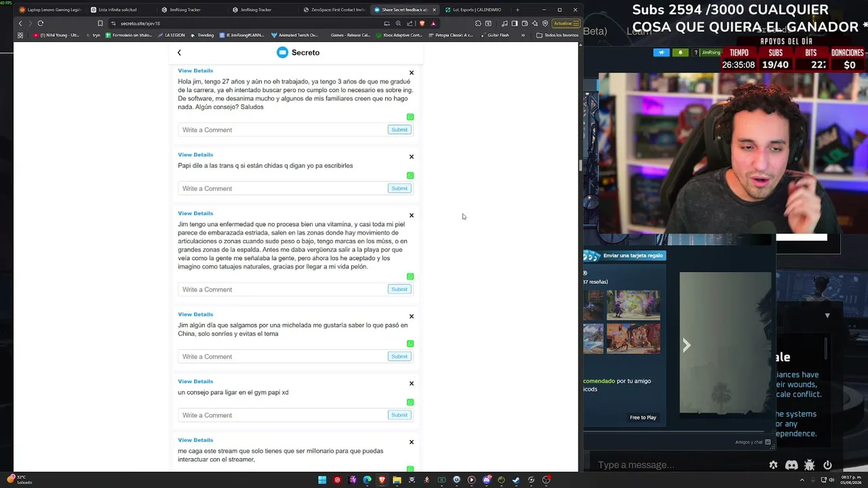
Task: Focus comment field under 'Papi dile a las trans'
Action: [x=282, y=188]
